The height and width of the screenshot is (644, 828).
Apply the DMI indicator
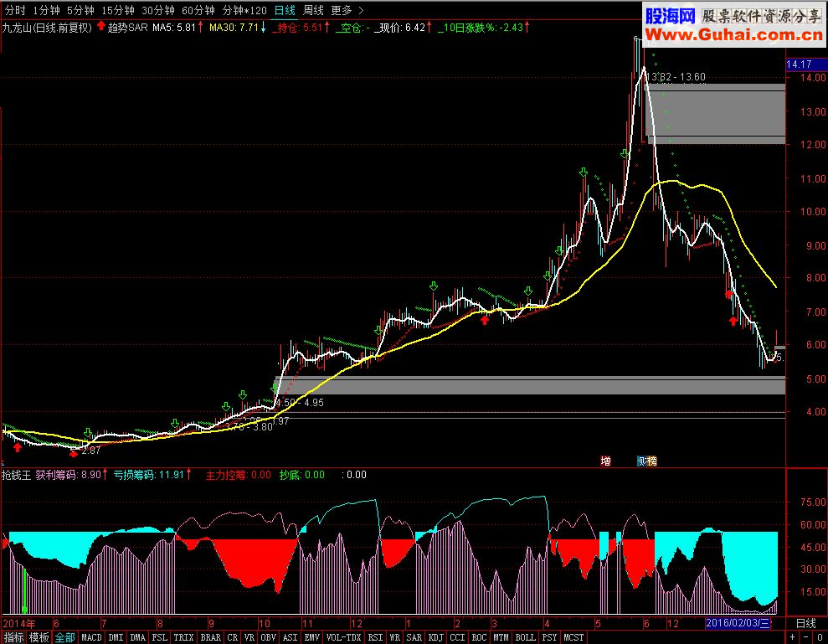coord(116,637)
